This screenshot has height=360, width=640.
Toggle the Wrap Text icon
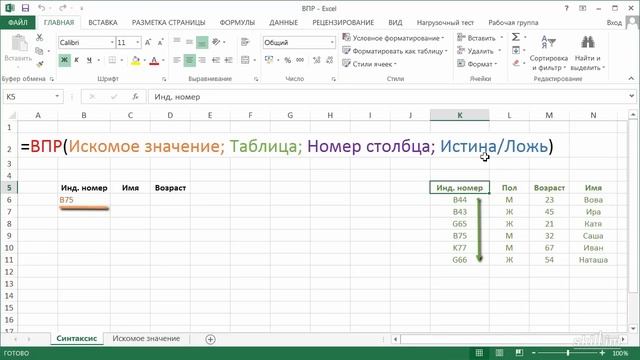click(245, 42)
